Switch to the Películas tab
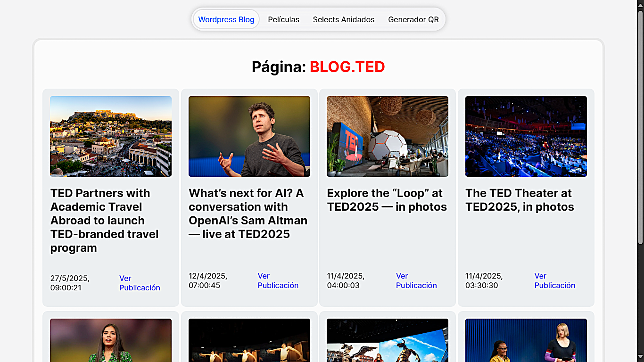The height and width of the screenshot is (362, 644). click(x=284, y=19)
